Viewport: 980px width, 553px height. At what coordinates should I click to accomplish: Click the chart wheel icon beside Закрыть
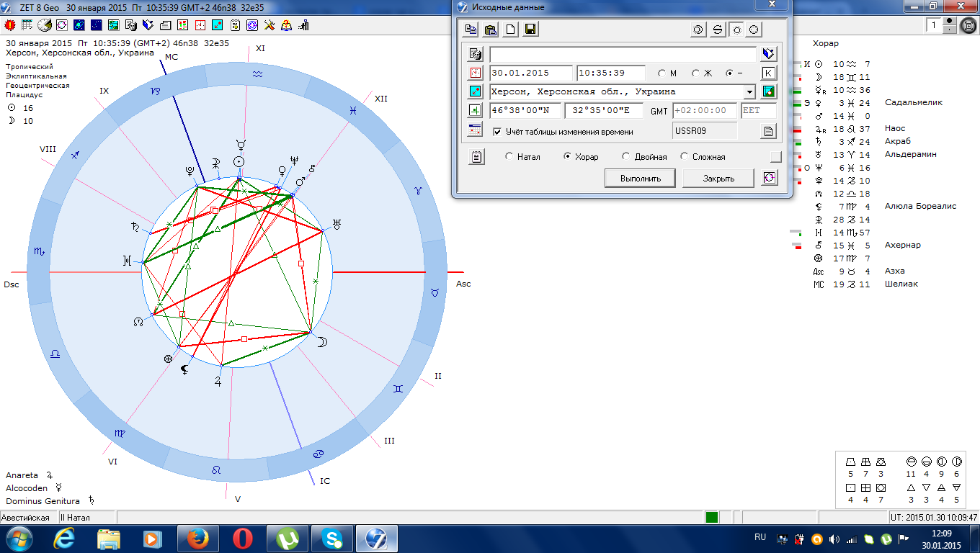click(x=770, y=177)
